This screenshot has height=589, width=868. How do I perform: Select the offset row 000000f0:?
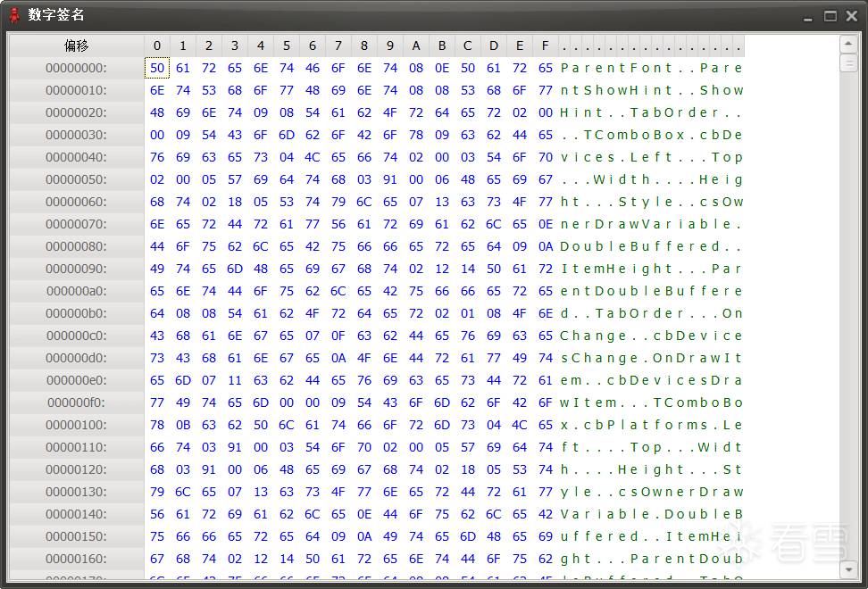pos(77,402)
